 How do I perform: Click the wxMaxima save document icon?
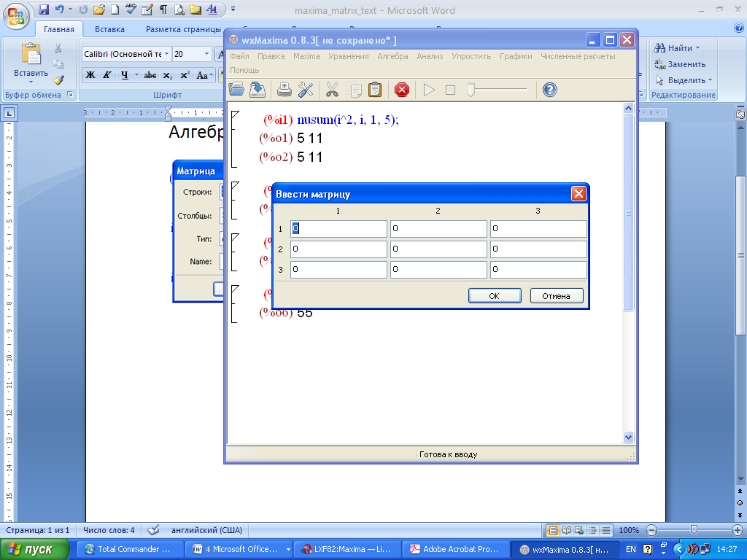(x=258, y=89)
